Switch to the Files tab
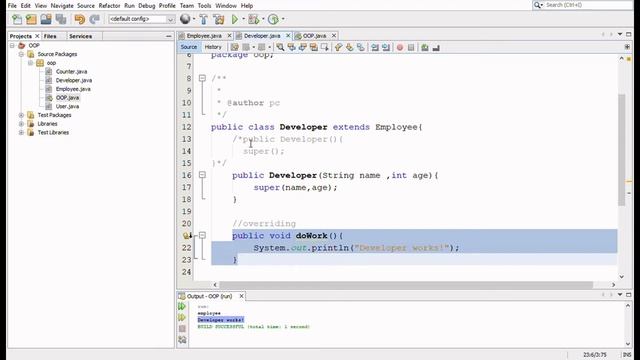 [x=50, y=36]
